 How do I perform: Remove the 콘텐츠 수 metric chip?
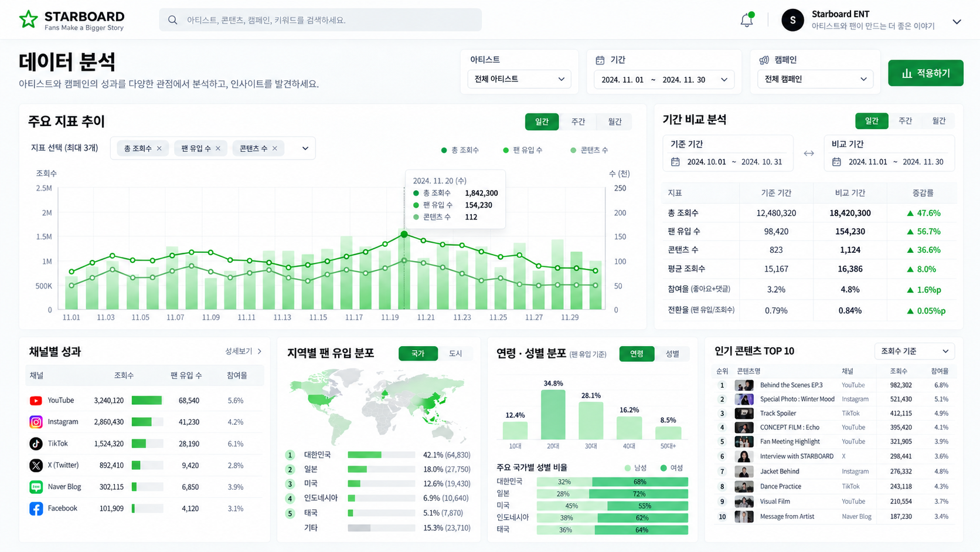pos(274,148)
